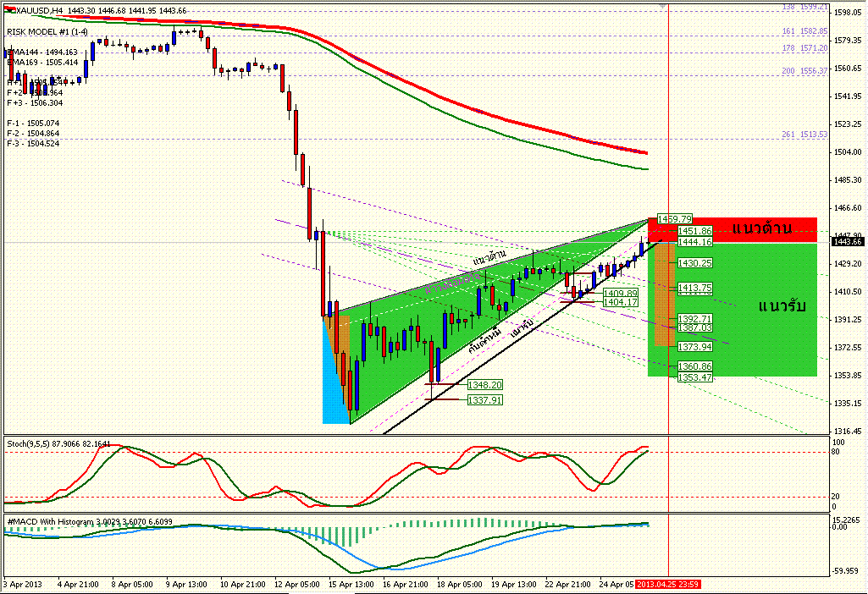The image size is (868, 594).
Task: Click the current price marker 1443.66 on axis
Action: 847,242
